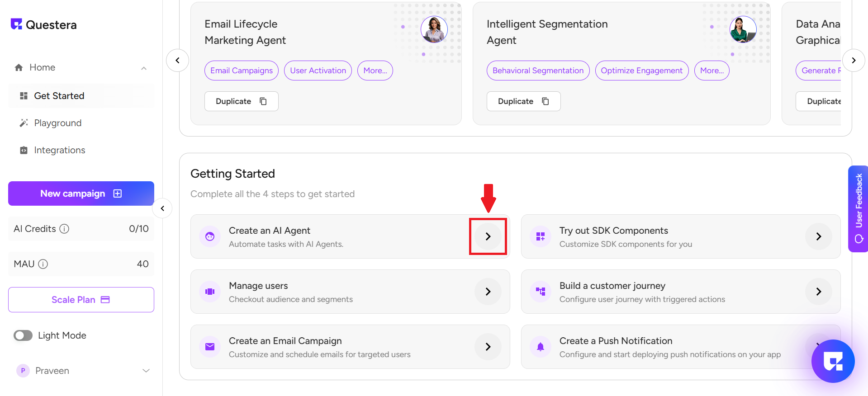The height and width of the screenshot is (396, 868).
Task: Open the User Feedback side tab
Action: point(858,208)
